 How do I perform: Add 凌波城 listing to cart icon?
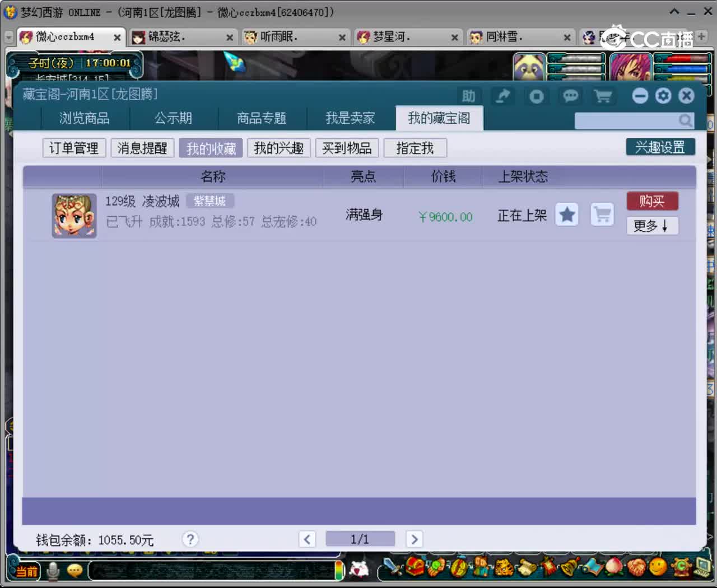(x=602, y=214)
